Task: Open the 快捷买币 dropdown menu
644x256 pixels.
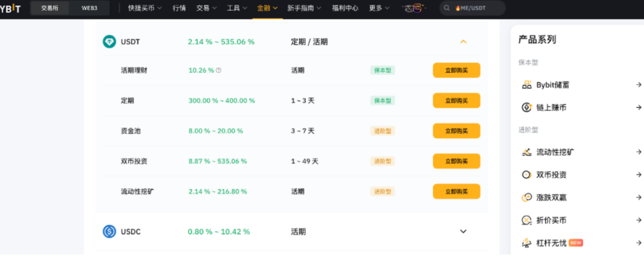Action: click(145, 8)
